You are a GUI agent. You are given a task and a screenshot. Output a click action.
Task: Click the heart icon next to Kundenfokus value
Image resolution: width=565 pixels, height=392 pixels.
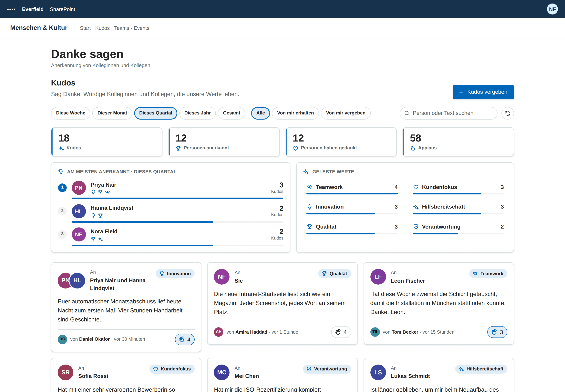click(x=416, y=187)
